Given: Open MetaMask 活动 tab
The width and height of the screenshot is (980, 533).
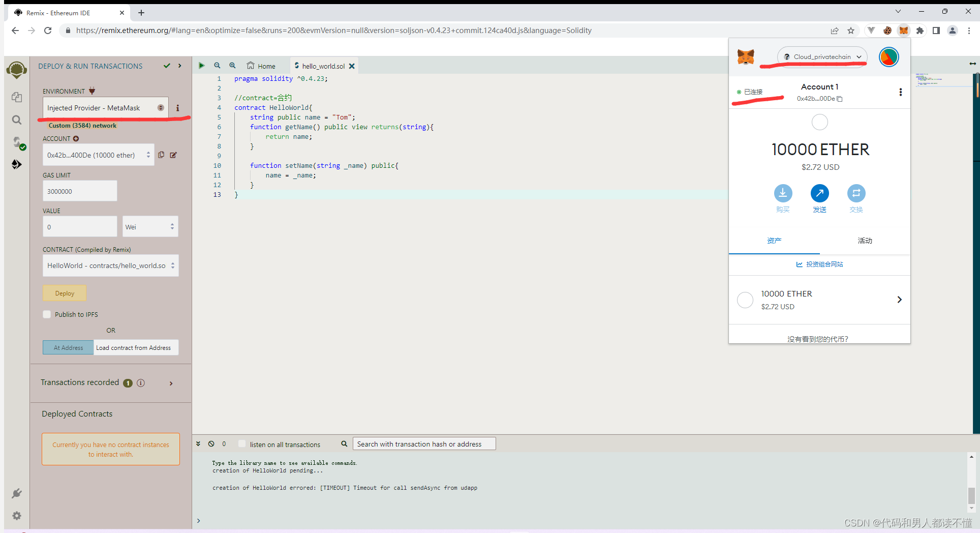Looking at the screenshot, I should click(865, 241).
